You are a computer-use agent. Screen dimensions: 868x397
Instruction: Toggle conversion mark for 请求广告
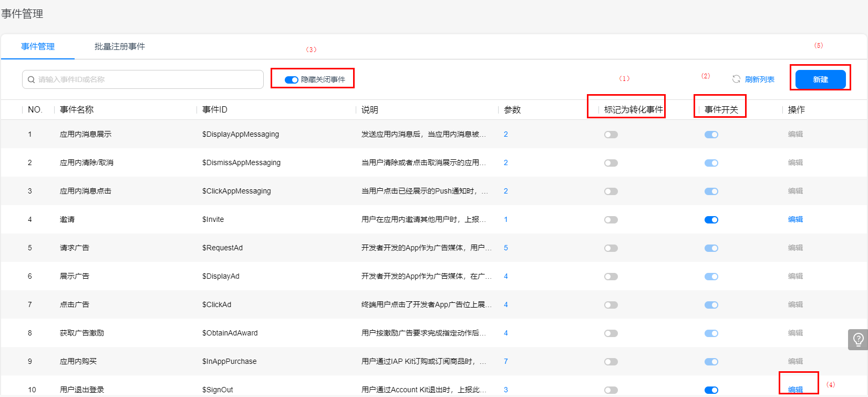tap(611, 248)
